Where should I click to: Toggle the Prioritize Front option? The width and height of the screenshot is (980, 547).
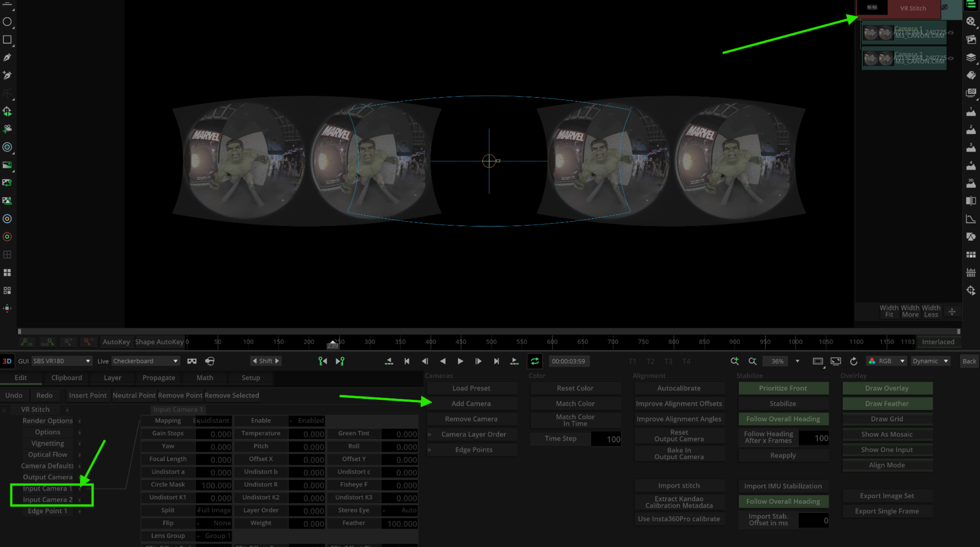[x=783, y=388]
